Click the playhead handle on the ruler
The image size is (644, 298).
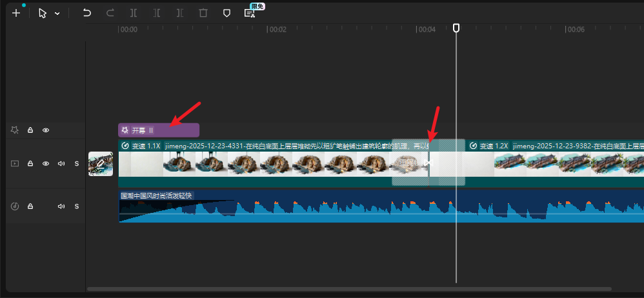456,28
